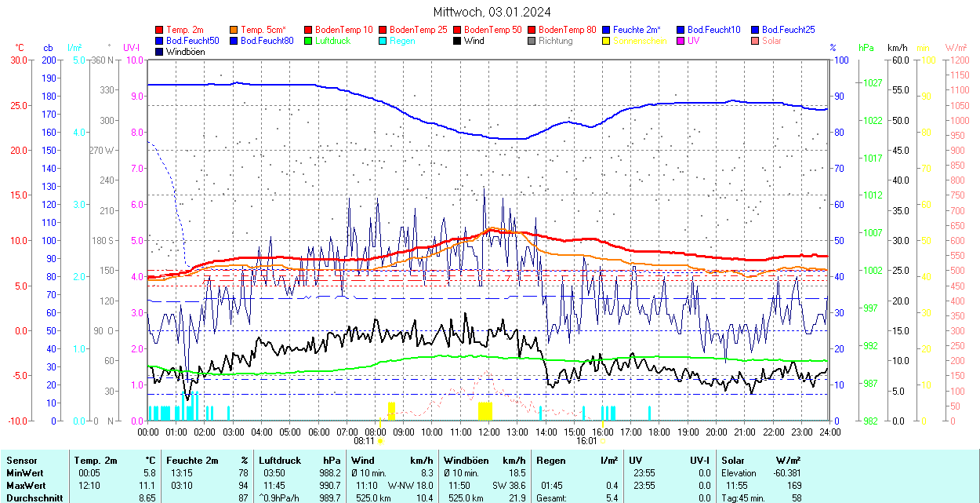Click the chart title Mittwoch, 03.01.2024
The width and height of the screenshot is (980, 503).
coord(492,12)
